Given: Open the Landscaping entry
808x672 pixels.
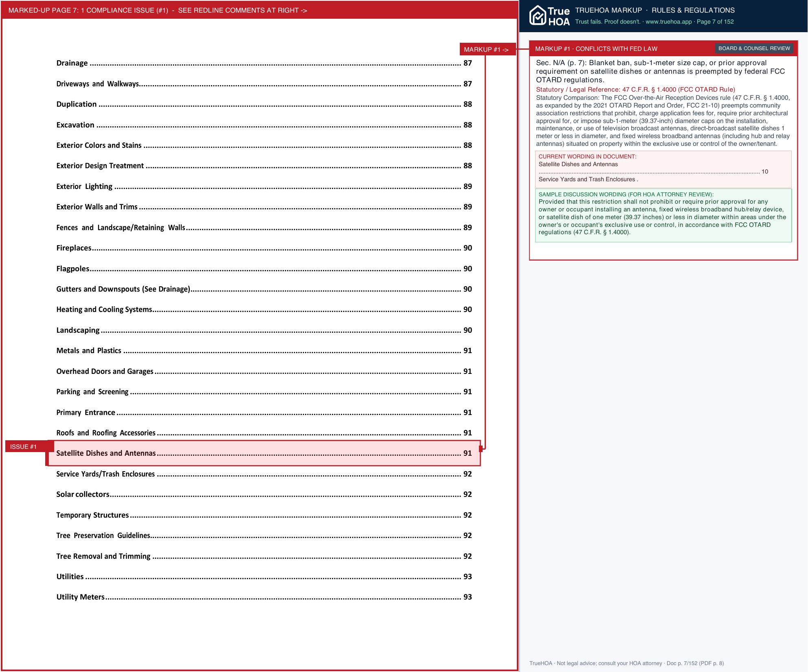Looking at the screenshot, I should (x=264, y=330).
